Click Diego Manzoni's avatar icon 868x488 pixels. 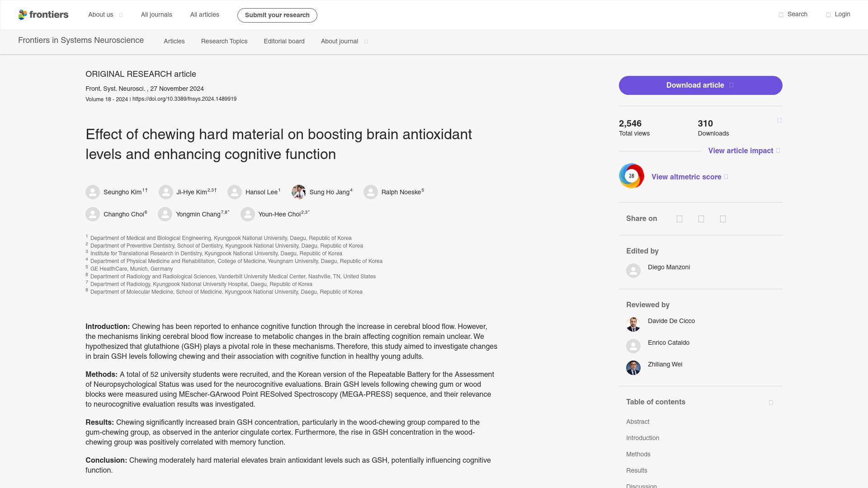(x=633, y=271)
